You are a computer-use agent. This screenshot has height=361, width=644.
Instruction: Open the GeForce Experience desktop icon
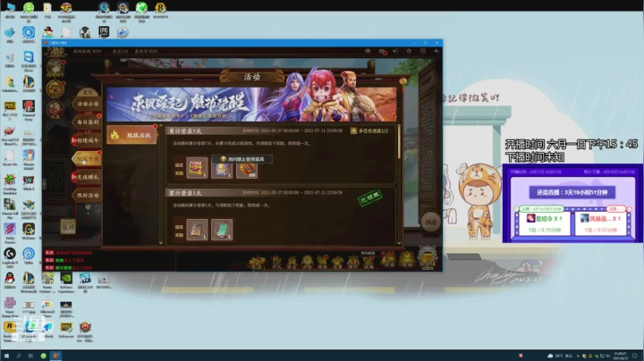click(x=66, y=281)
